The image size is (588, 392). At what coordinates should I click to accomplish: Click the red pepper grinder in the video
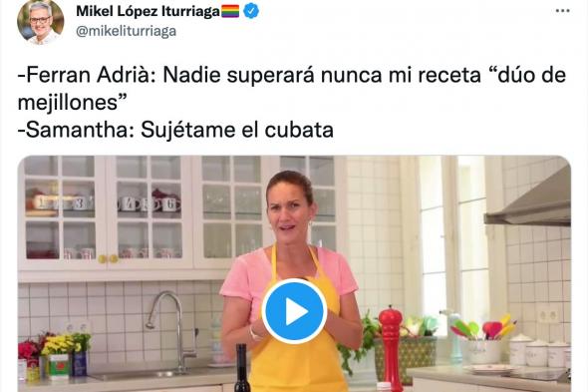pos(391,348)
